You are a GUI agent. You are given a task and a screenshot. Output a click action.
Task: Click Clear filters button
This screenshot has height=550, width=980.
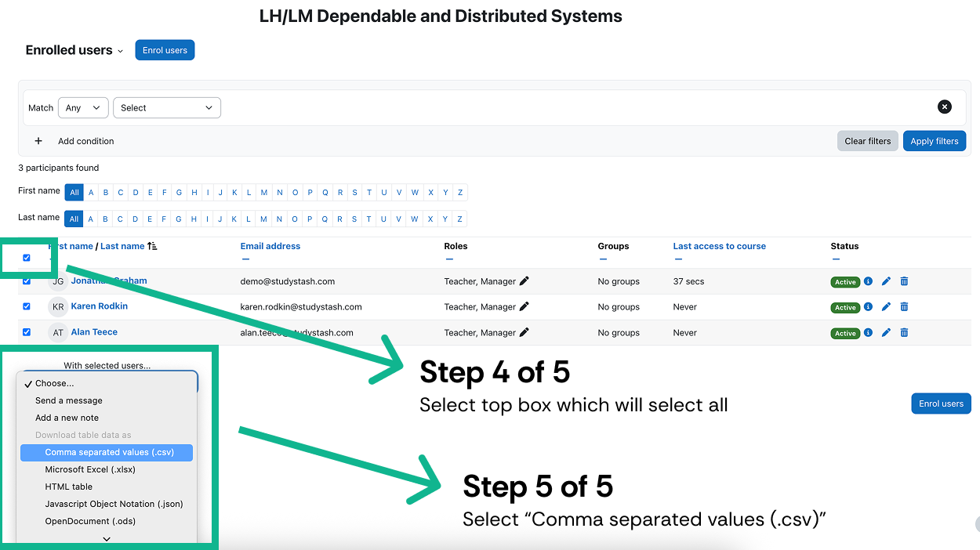click(868, 141)
